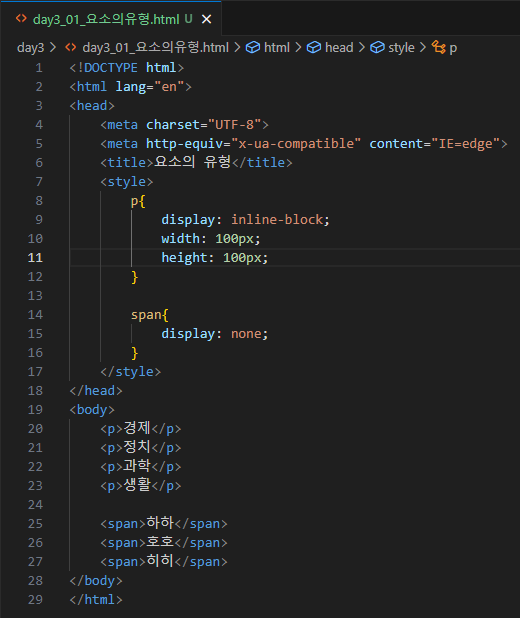Click the display: none declaration
This screenshot has width=520, height=618.
click(214, 334)
